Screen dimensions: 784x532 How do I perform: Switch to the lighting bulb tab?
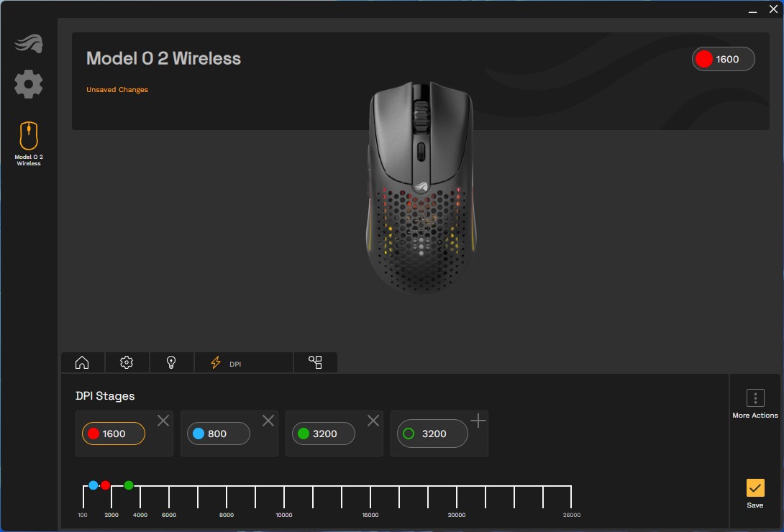[171, 362]
